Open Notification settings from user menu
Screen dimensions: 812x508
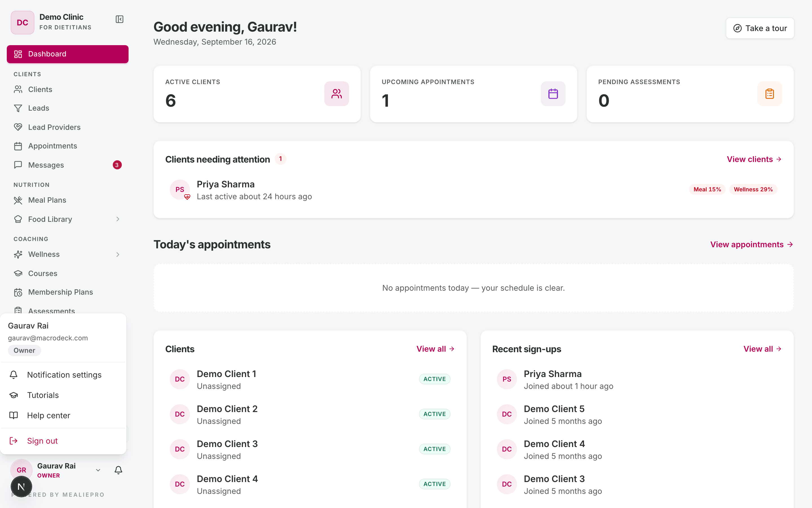click(x=63, y=375)
